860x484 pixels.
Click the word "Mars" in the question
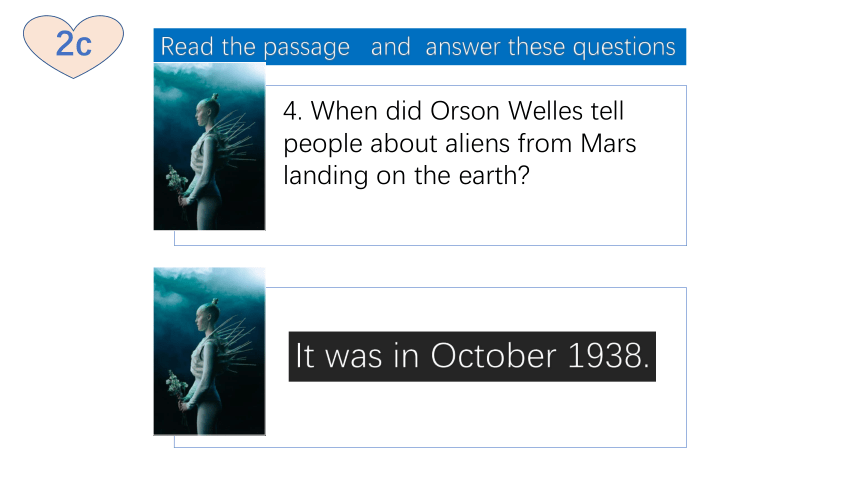(608, 144)
